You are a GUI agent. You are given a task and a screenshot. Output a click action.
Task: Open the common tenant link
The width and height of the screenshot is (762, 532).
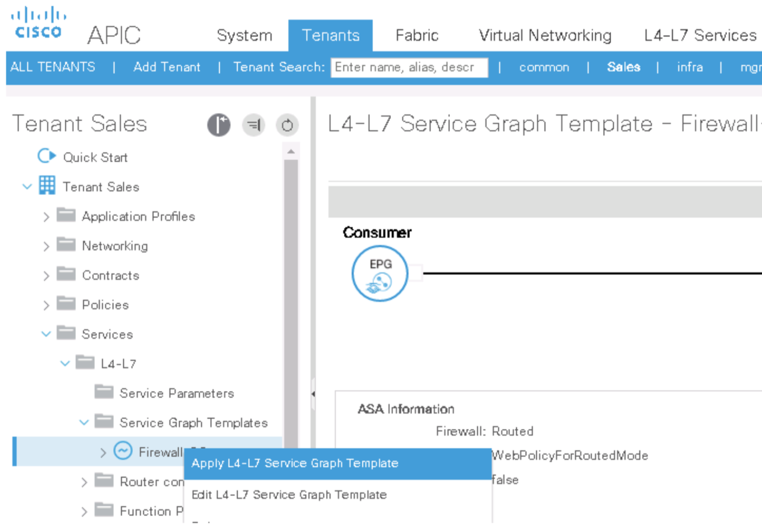click(544, 67)
